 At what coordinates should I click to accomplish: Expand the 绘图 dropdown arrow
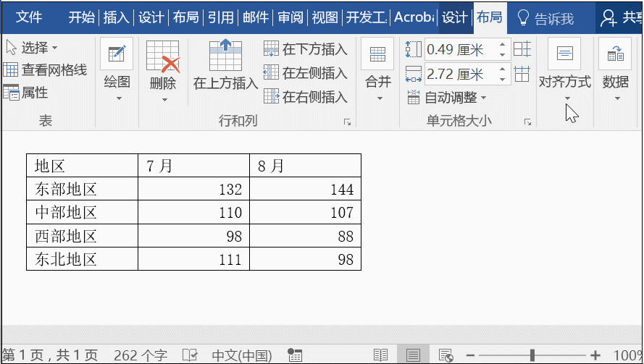click(x=119, y=98)
